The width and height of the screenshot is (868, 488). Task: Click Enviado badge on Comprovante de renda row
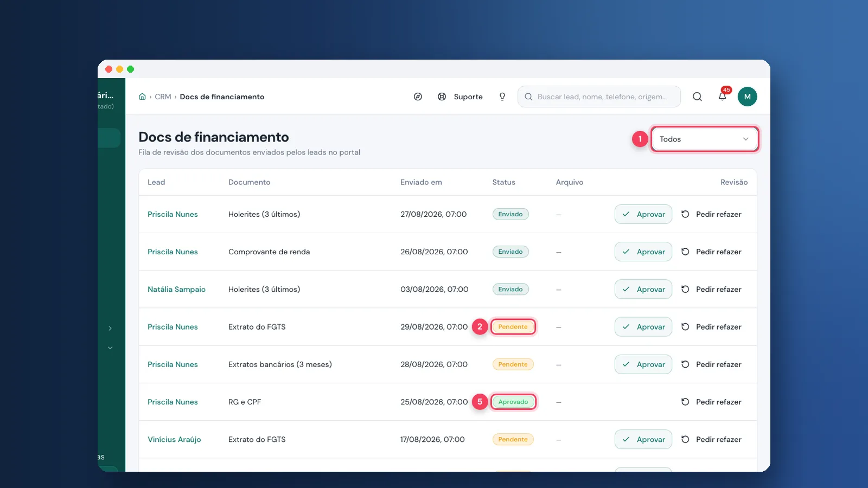pyautogui.click(x=510, y=252)
